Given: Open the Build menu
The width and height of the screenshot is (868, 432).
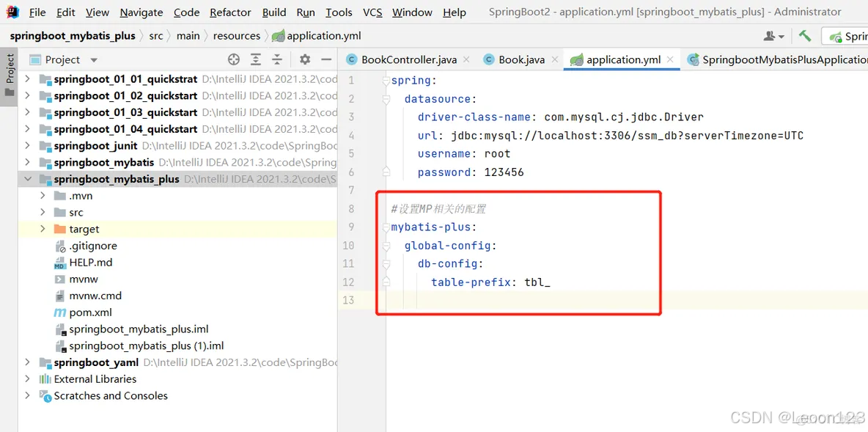Looking at the screenshot, I should coord(274,12).
